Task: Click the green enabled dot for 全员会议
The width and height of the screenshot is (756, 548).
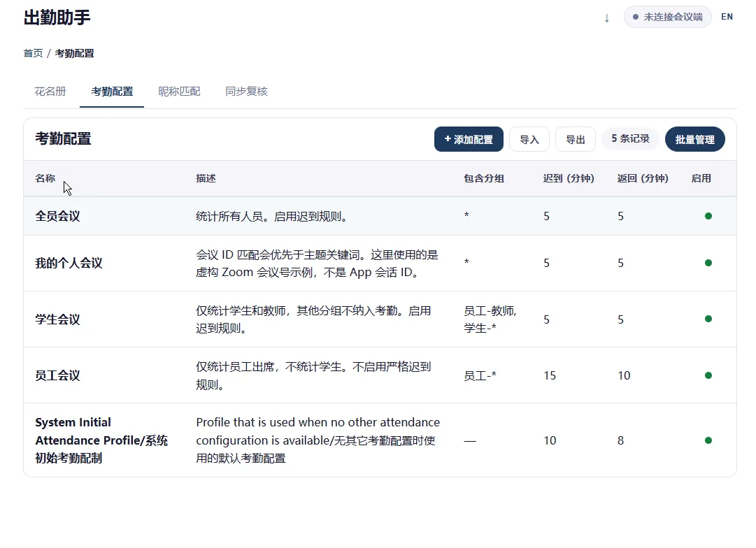Action: (x=708, y=216)
